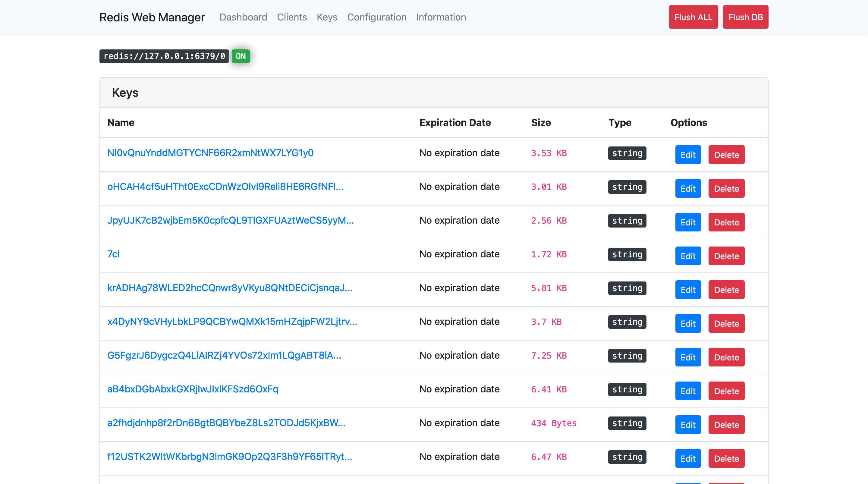Screen dimensions: 868x484
Task: Click the green ON status badge
Action: point(240,56)
